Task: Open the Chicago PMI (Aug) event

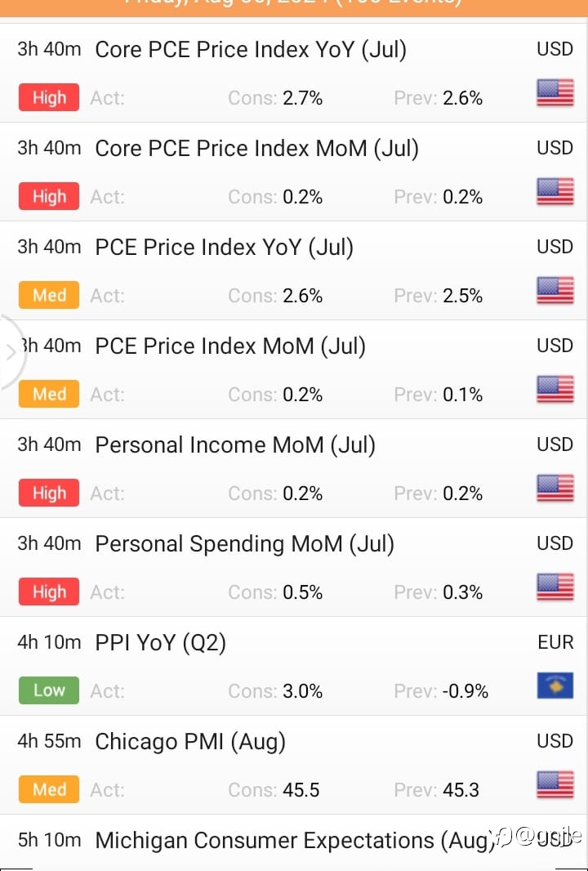Action: pyautogui.click(x=190, y=742)
